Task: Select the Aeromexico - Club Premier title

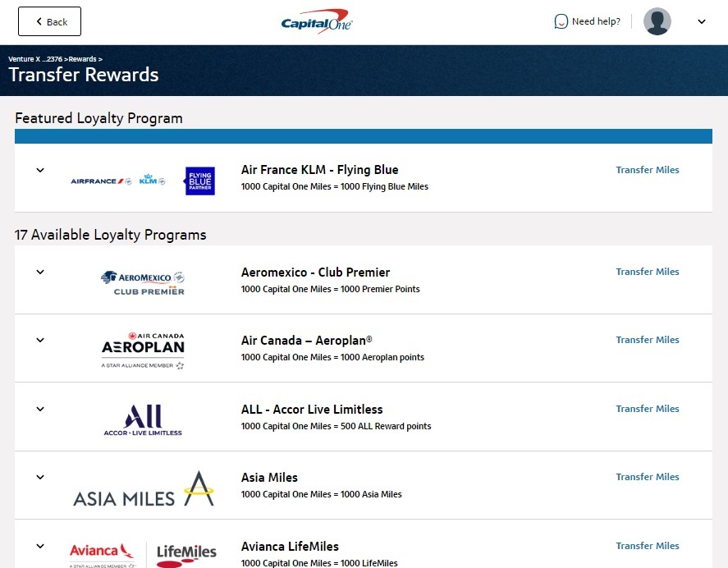Action: click(316, 273)
